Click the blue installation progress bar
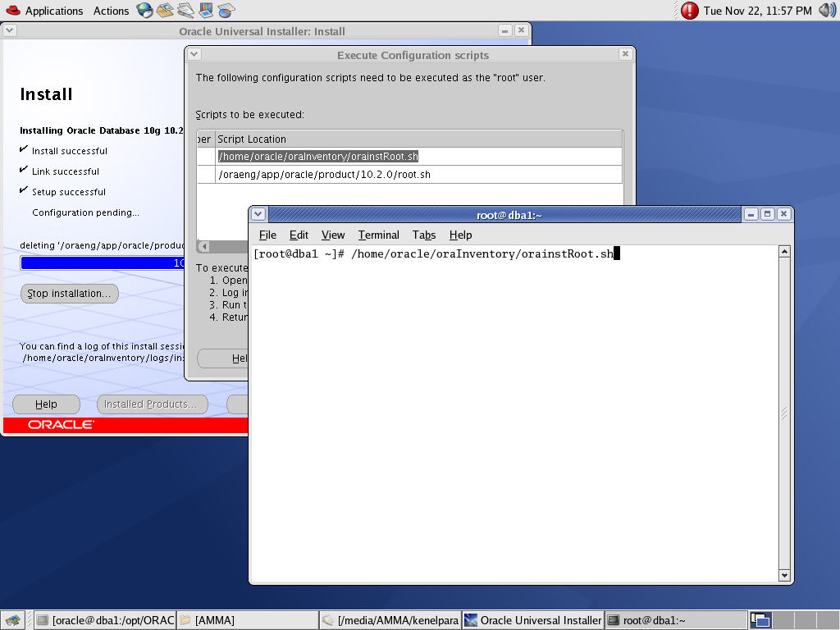The image size is (840, 630). [x=103, y=263]
